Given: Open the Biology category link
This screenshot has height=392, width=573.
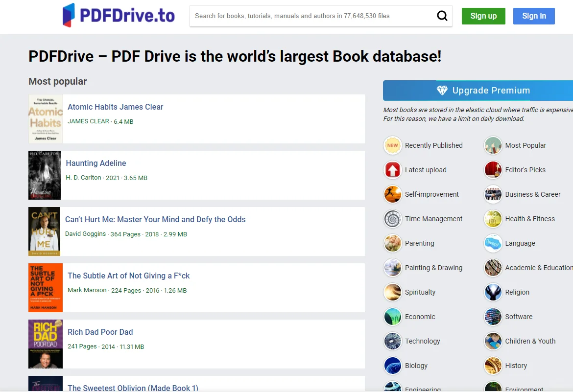Looking at the screenshot, I should [x=416, y=366].
